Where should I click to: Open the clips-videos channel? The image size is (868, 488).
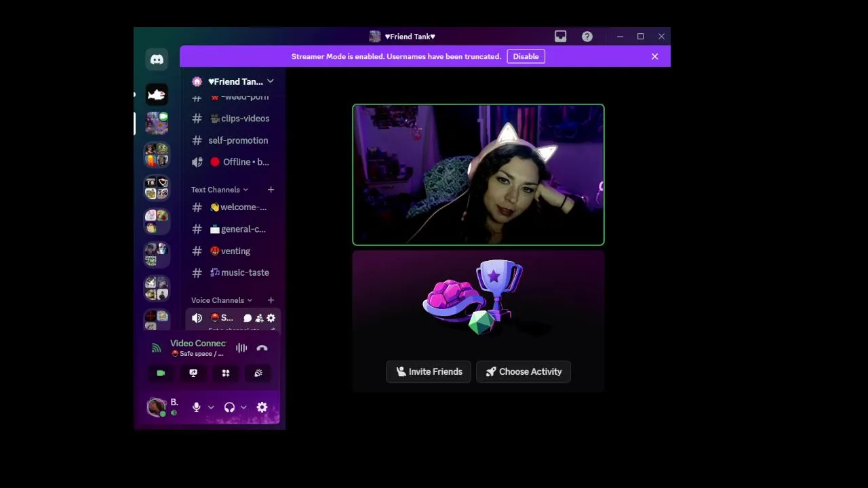[x=233, y=119]
